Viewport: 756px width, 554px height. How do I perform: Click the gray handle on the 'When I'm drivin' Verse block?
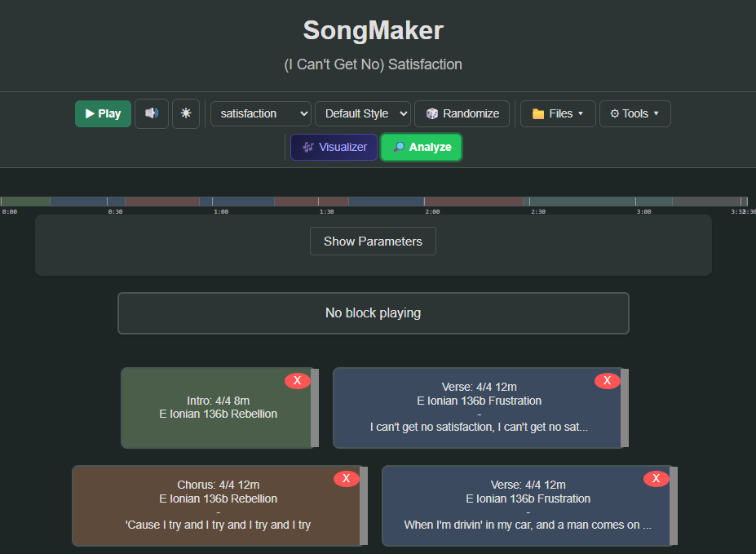674,506
